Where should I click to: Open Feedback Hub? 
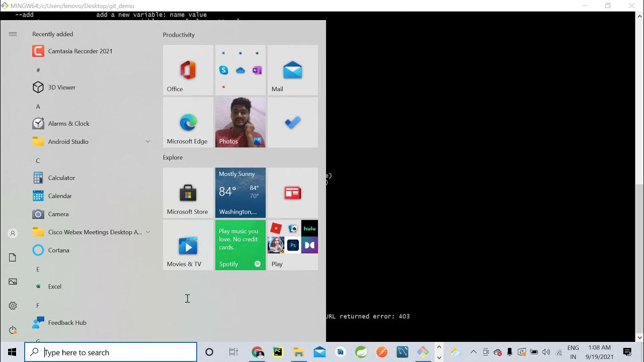(91, 323)
